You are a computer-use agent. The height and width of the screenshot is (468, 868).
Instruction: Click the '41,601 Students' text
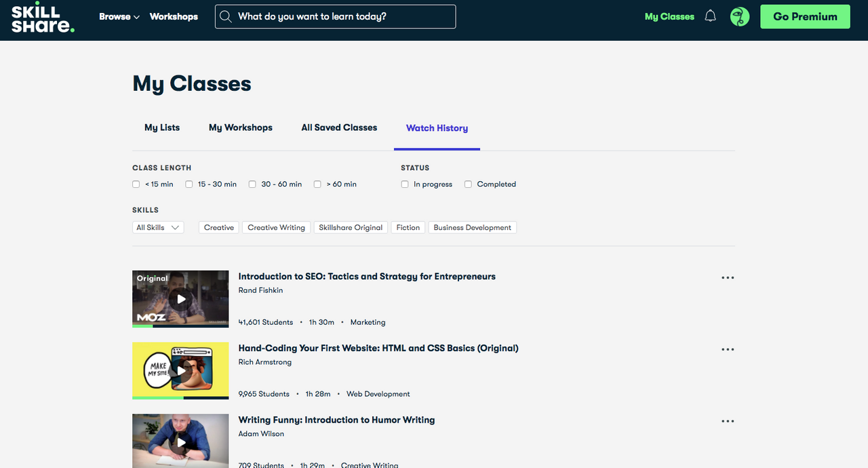click(266, 322)
